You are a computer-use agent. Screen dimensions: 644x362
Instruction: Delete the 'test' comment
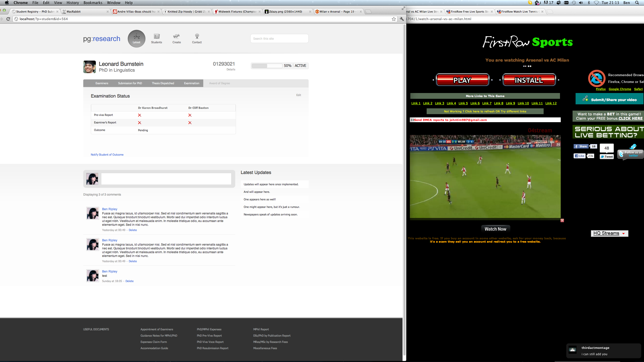[130, 281]
